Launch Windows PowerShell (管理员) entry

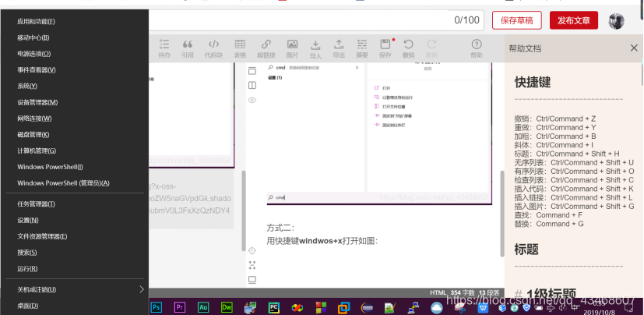(x=75, y=183)
